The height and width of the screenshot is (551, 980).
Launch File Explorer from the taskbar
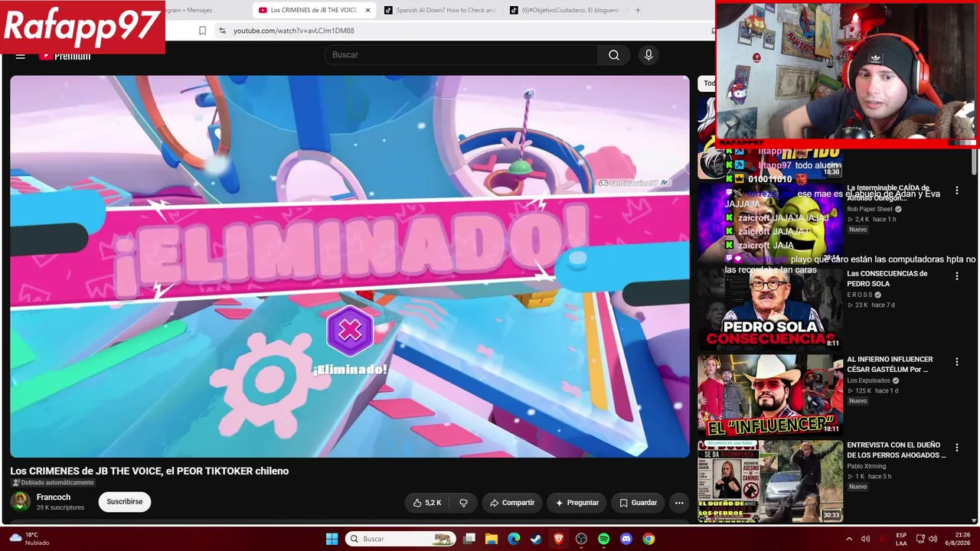(492, 539)
